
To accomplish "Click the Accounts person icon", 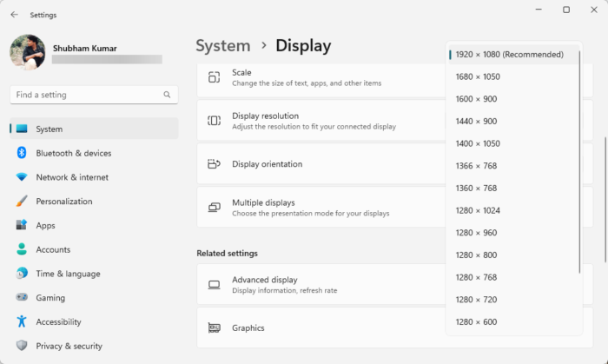I will 22,249.
